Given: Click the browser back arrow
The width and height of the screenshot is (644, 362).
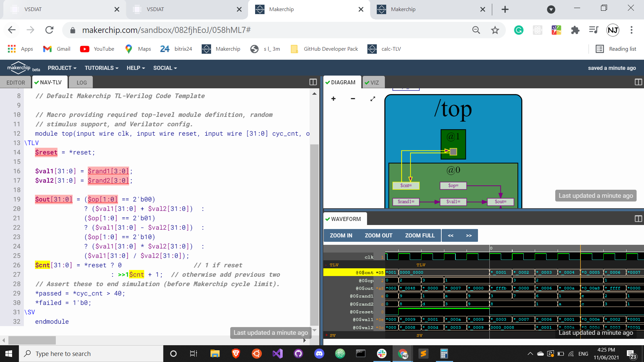Looking at the screenshot, I should (12, 30).
